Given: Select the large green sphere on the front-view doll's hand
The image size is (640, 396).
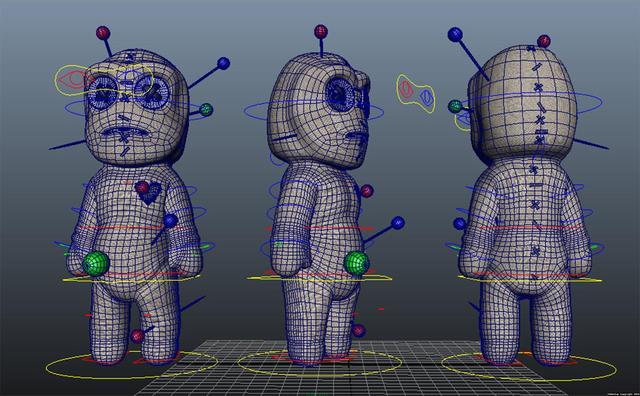Looking at the screenshot, I should pyautogui.click(x=96, y=263).
